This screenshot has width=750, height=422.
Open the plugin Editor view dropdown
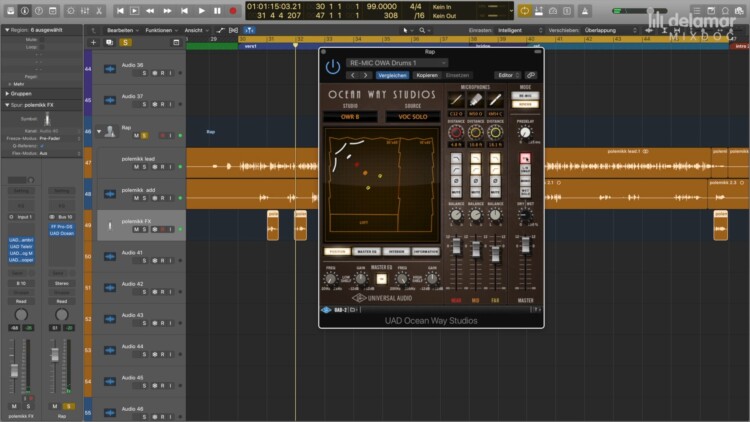507,75
